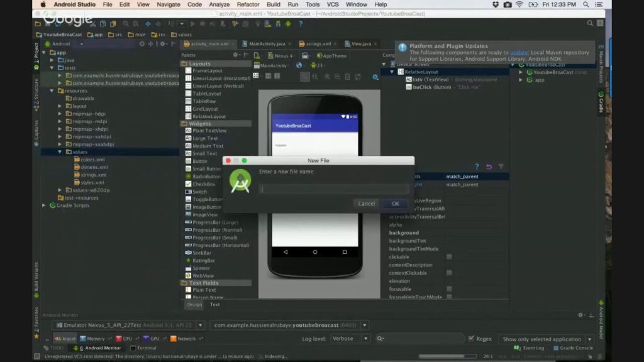The height and width of the screenshot is (362, 644).
Task: Switch to MainActivity.java tab
Action: [267, 43]
